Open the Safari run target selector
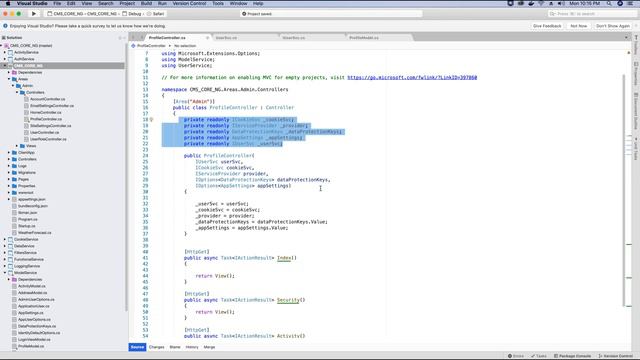 (x=156, y=13)
